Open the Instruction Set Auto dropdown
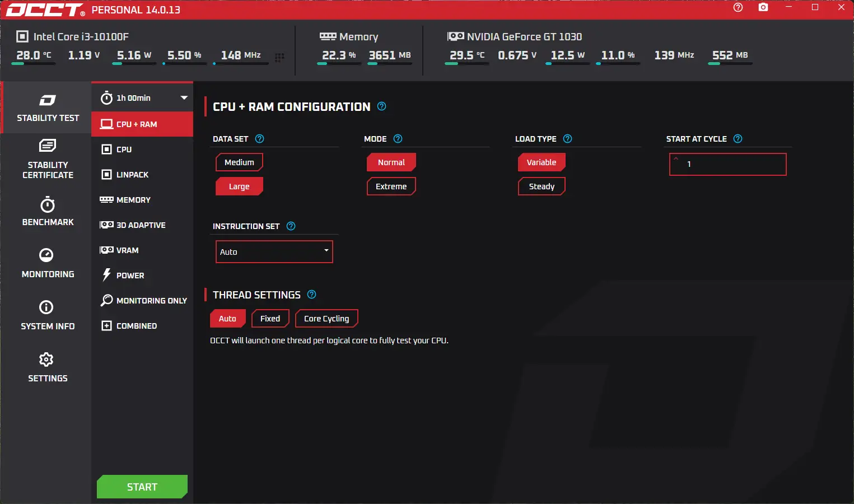The image size is (854, 504). tap(274, 251)
